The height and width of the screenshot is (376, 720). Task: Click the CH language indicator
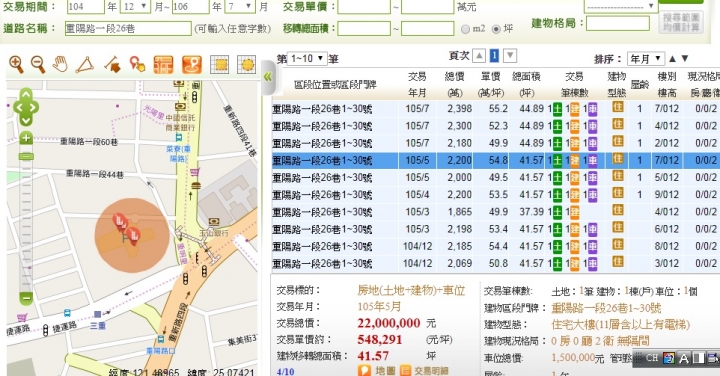pyautogui.click(x=652, y=358)
